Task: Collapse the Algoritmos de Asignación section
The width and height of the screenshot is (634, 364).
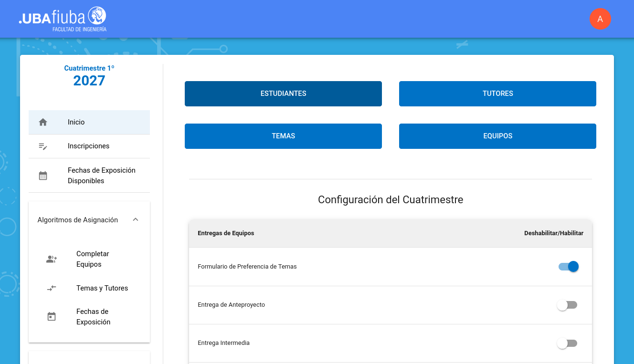Action: (136, 220)
